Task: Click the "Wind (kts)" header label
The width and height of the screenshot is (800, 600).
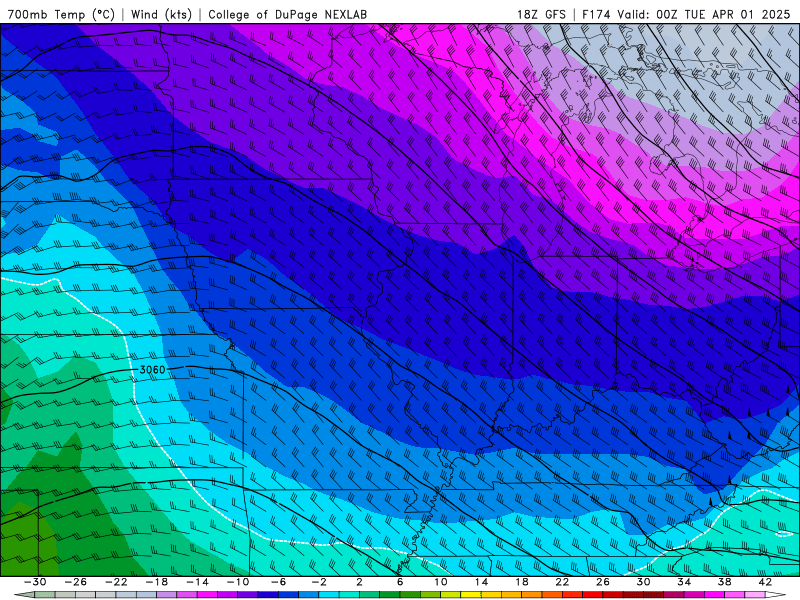Action: (161, 14)
